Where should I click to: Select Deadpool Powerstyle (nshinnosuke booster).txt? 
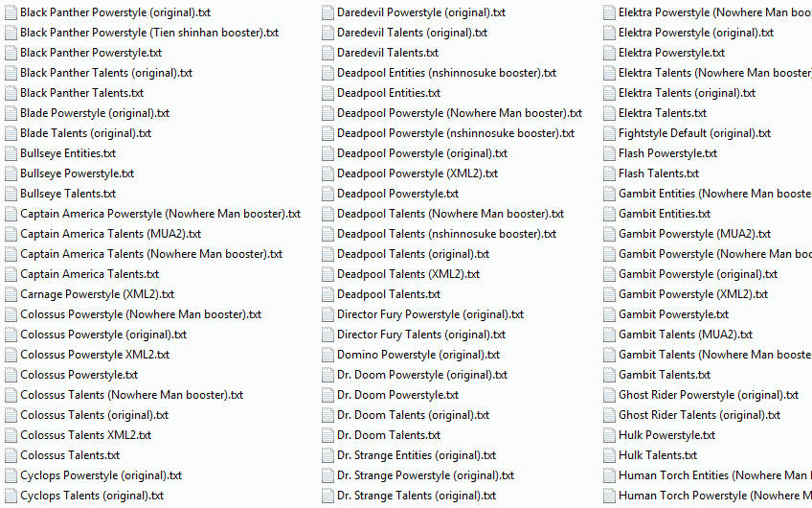point(456,133)
